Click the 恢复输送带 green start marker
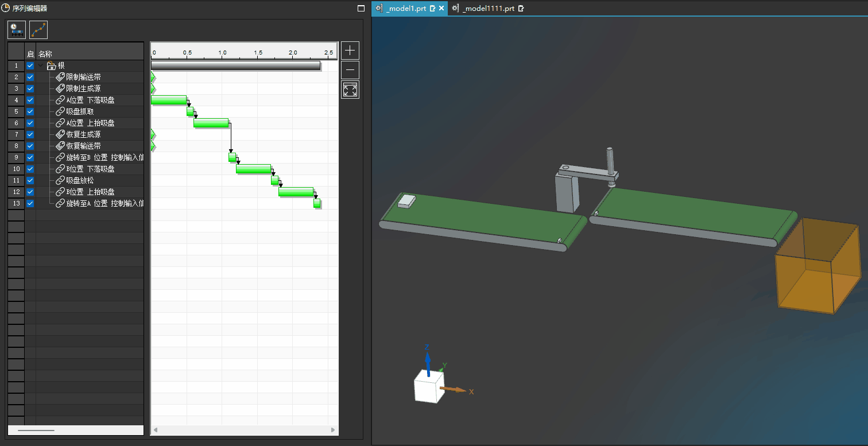This screenshot has height=446, width=868. click(153, 146)
